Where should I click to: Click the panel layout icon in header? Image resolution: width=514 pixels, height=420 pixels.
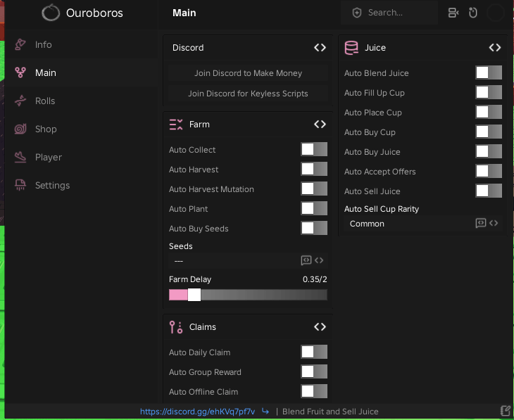[453, 13]
